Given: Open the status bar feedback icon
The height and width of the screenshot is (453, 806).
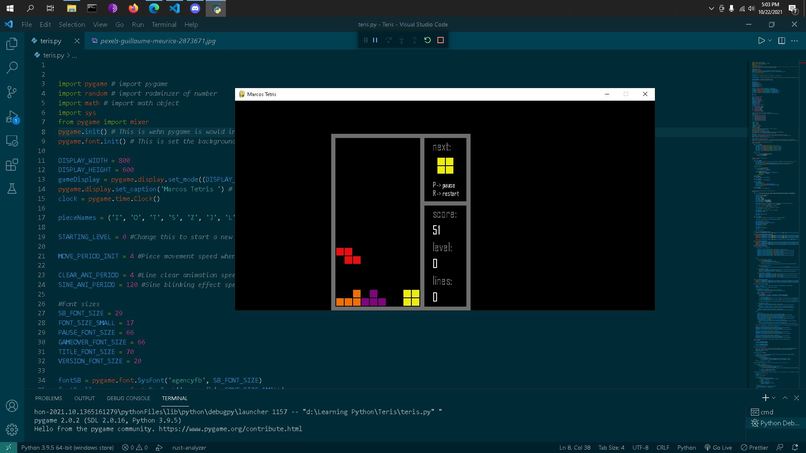Looking at the screenshot, I should pyautogui.click(x=780, y=447).
